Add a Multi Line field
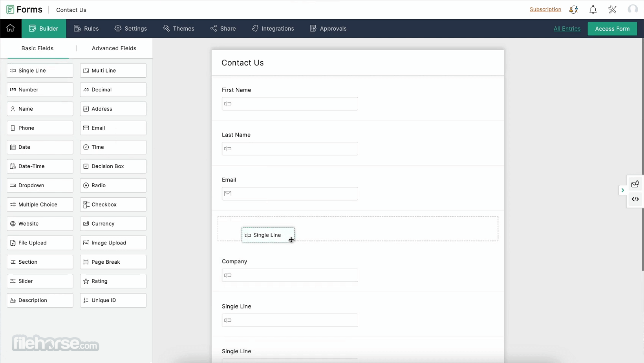 tap(113, 71)
